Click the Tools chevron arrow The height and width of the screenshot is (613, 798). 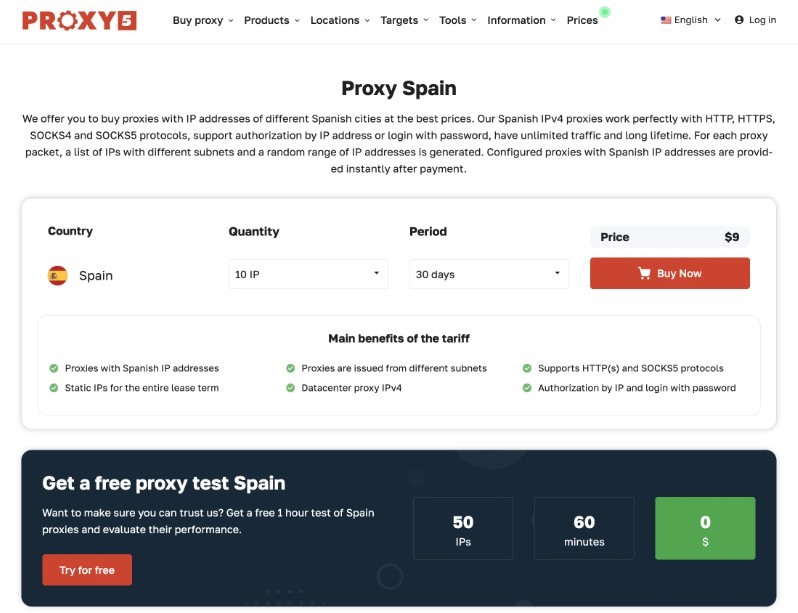click(474, 21)
